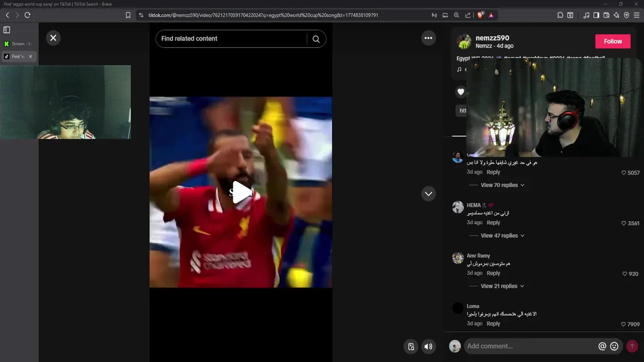Click the @ mention icon in comment box

[602, 346]
